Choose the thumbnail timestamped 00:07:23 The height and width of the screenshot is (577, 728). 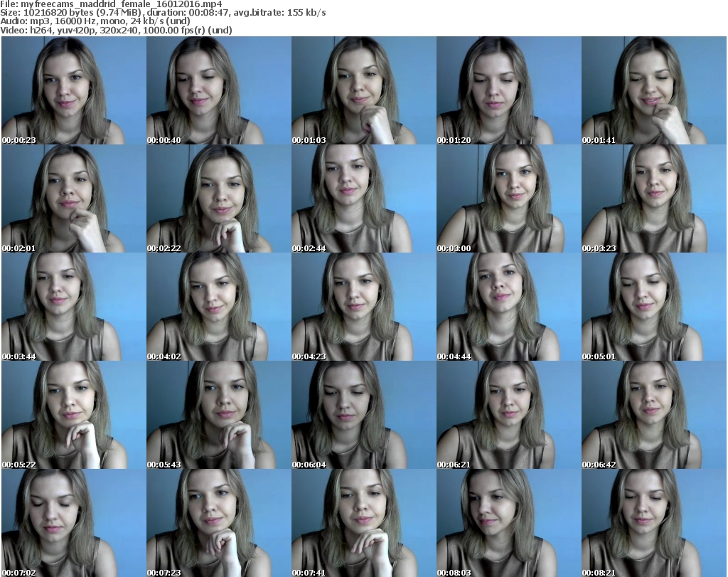219,523
